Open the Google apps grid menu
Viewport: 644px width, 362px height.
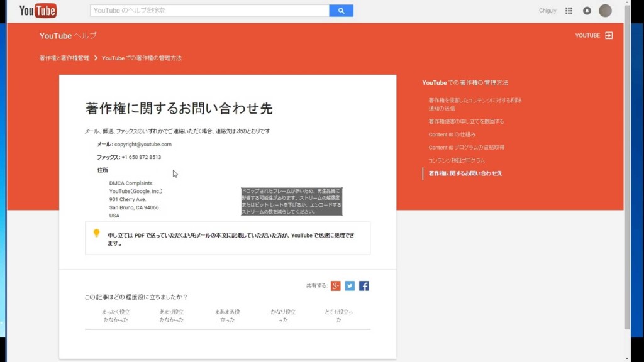click(x=569, y=11)
